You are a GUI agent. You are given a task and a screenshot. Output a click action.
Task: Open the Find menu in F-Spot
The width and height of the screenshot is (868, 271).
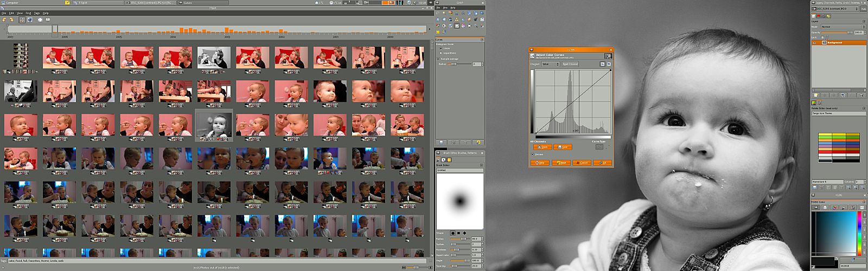(x=28, y=13)
